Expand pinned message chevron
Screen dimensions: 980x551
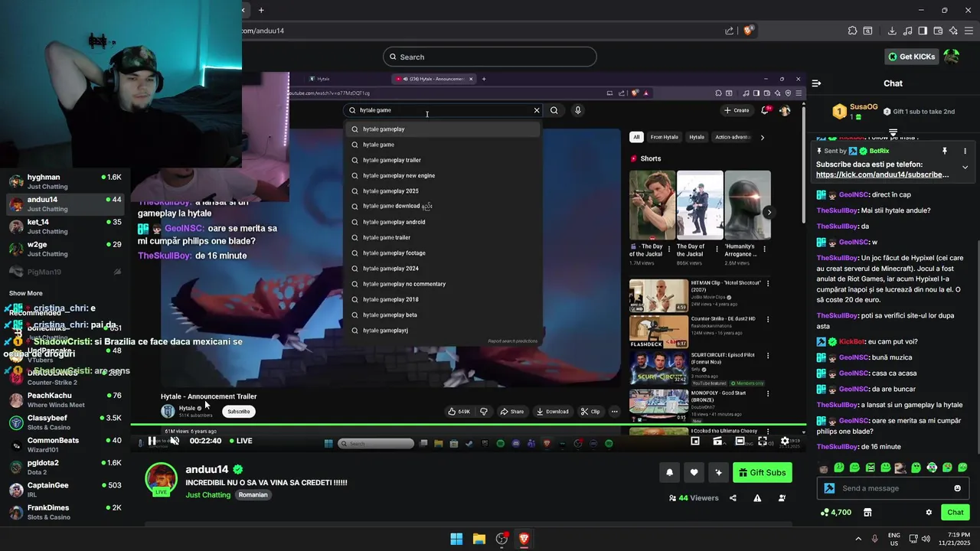965,167
